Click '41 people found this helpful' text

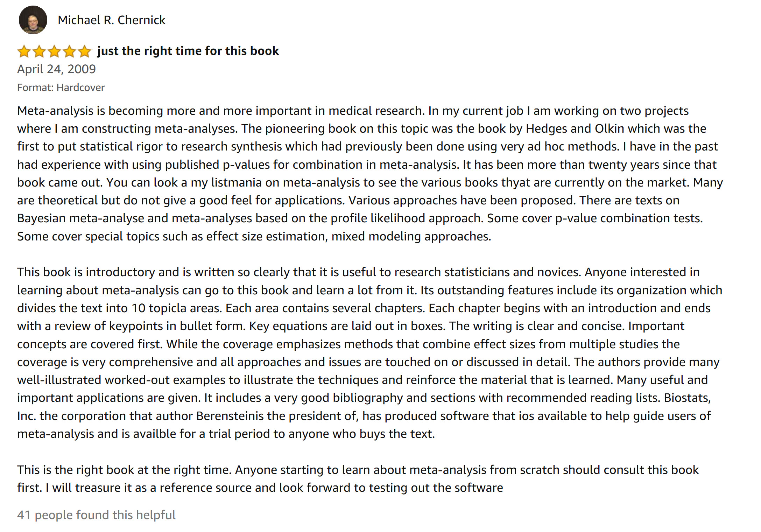(96, 515)
